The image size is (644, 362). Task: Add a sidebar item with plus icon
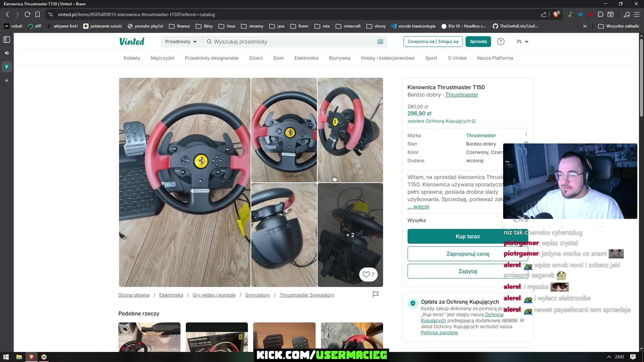pyautogui.click(x=7, y=80)
